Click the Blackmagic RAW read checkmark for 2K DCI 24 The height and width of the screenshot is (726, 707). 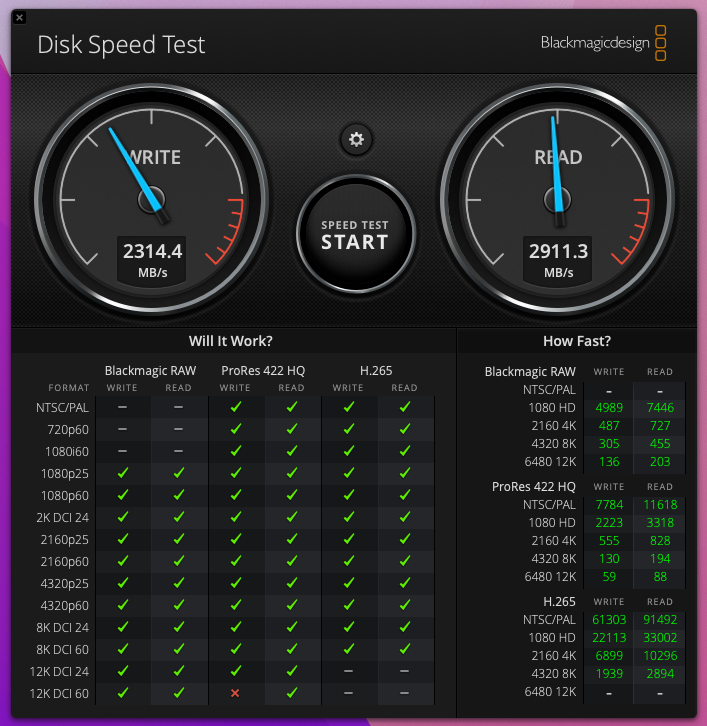[x=179, y=517]
